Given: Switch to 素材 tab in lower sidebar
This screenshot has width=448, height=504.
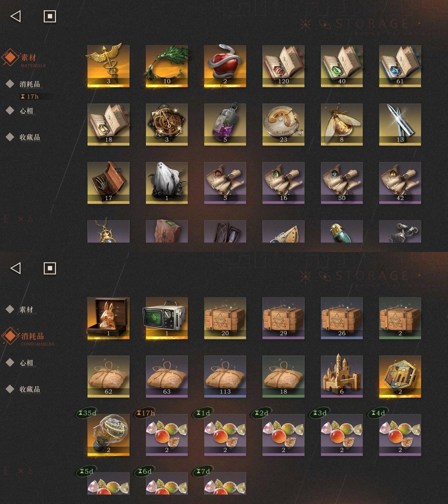Looking at the screenshot, I should pos(26,309).
